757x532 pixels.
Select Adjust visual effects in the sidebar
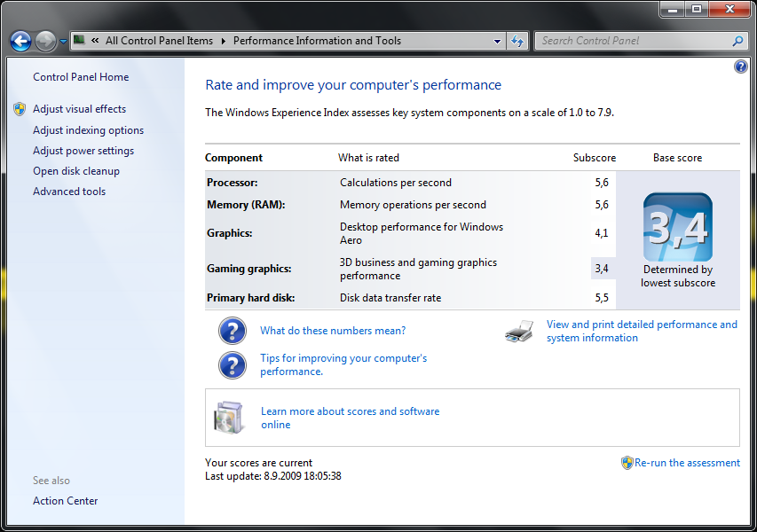(78, 109)
